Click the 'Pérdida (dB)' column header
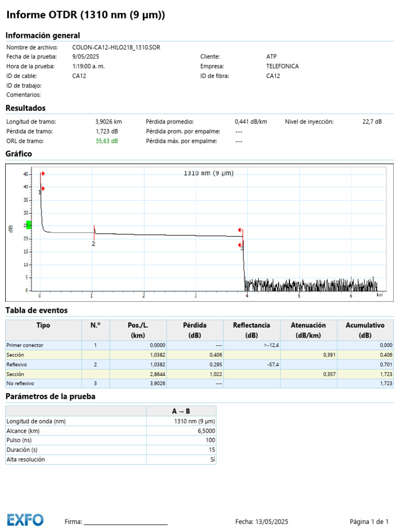399x532 pixels. tap(195, 330)
